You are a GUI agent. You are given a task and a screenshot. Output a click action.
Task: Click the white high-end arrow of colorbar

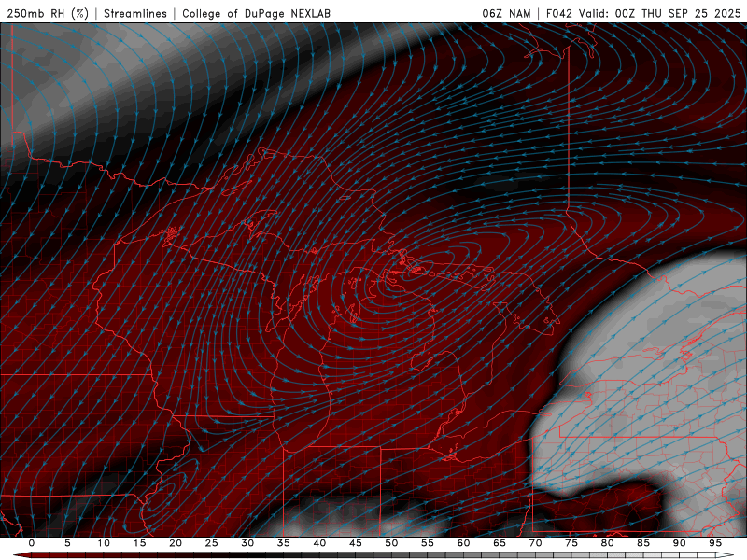click(x=725, y=555)
